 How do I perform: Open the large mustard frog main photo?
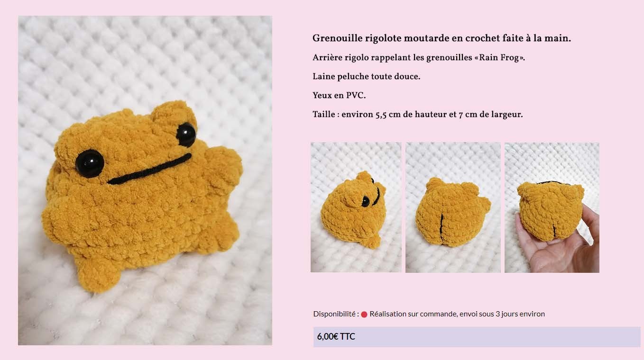145,180
